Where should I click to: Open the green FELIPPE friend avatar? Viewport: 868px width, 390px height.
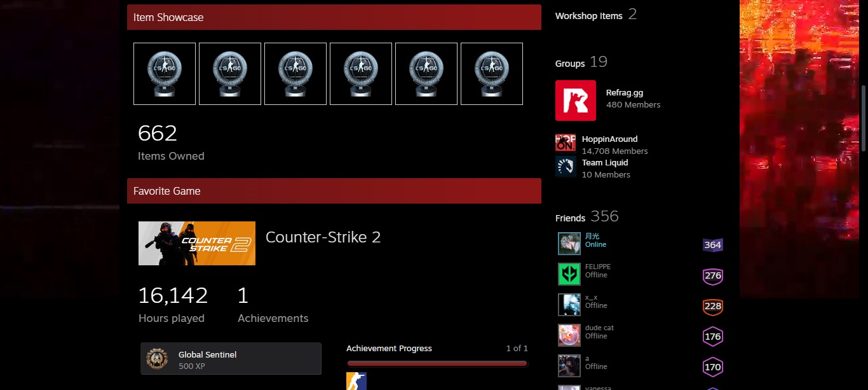(x=569, y=274)
